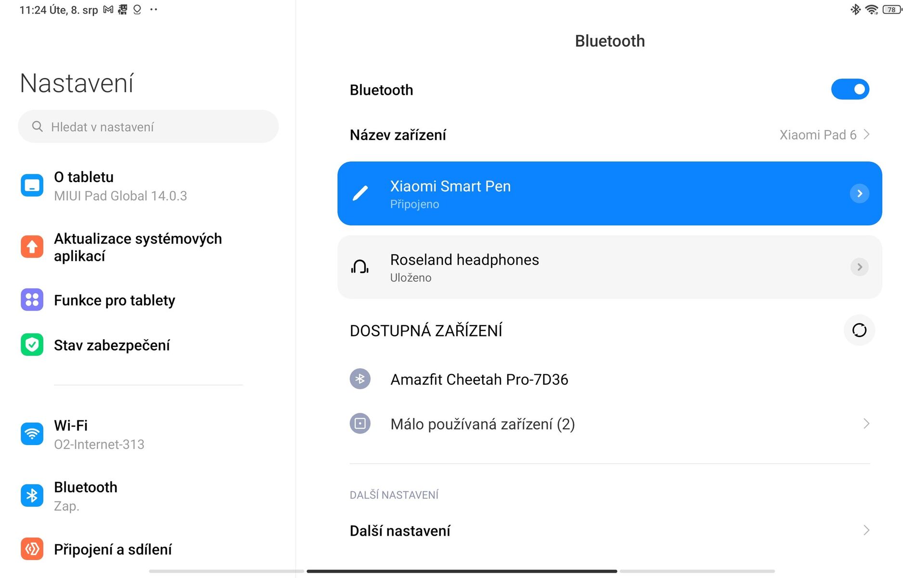Tap the headphones icon for Roseland headphones
Viewport: 924px width, 578px height.
pos(359,267)
